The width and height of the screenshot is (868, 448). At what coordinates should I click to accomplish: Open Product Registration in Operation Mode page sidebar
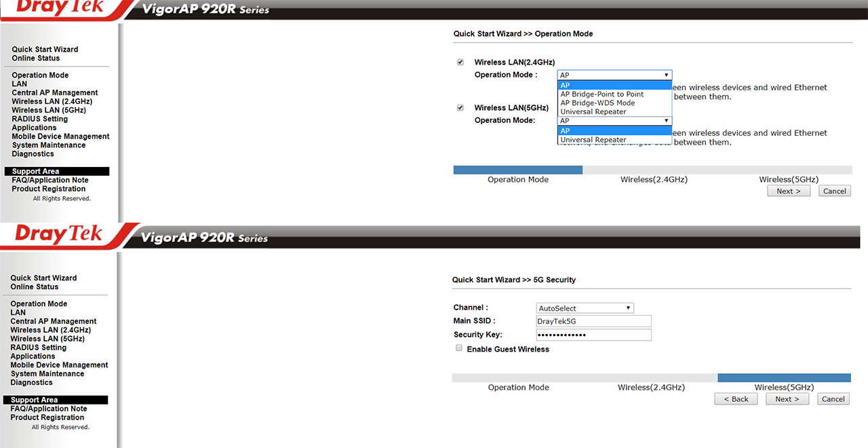tap(49, 189)
